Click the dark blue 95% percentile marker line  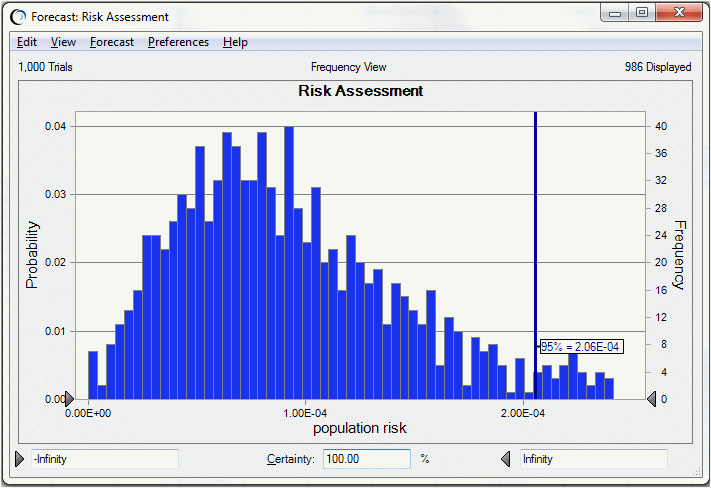(x=536, y=227)
